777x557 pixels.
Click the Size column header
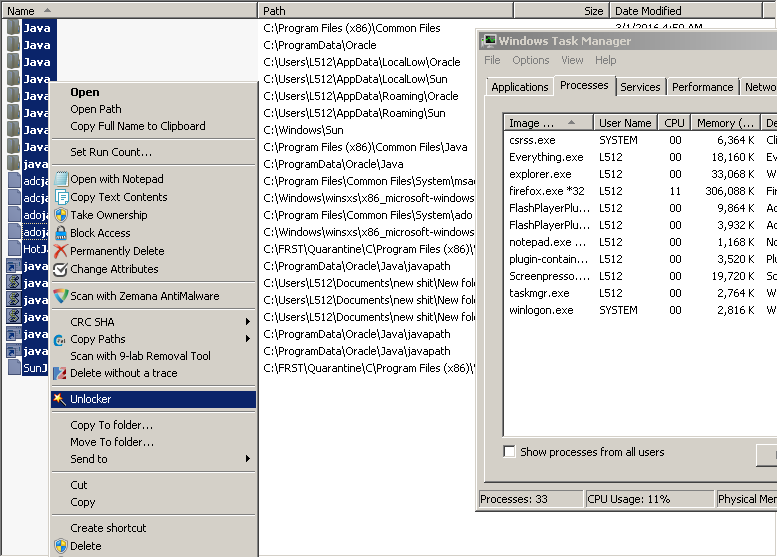tap(562, 10)
